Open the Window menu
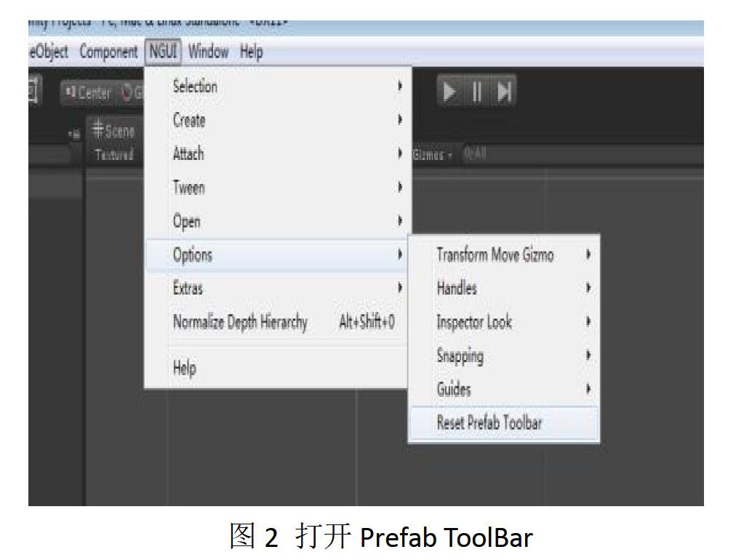The image size is (736, 560). point(208,51)
